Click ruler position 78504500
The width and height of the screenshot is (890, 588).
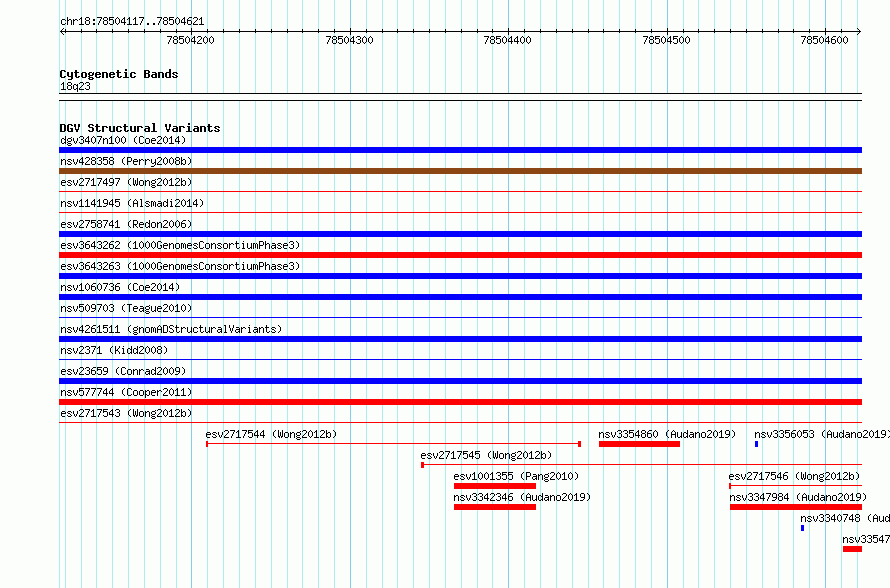tap(666, 40)
